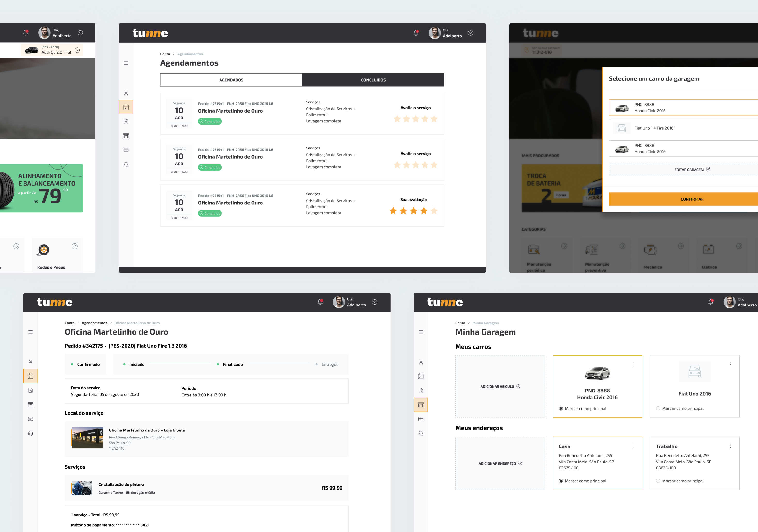This screenshot has width=758, height=532.
Task: Open credit card icon in Agendamentos sidebar
Action: click(126, 150)
